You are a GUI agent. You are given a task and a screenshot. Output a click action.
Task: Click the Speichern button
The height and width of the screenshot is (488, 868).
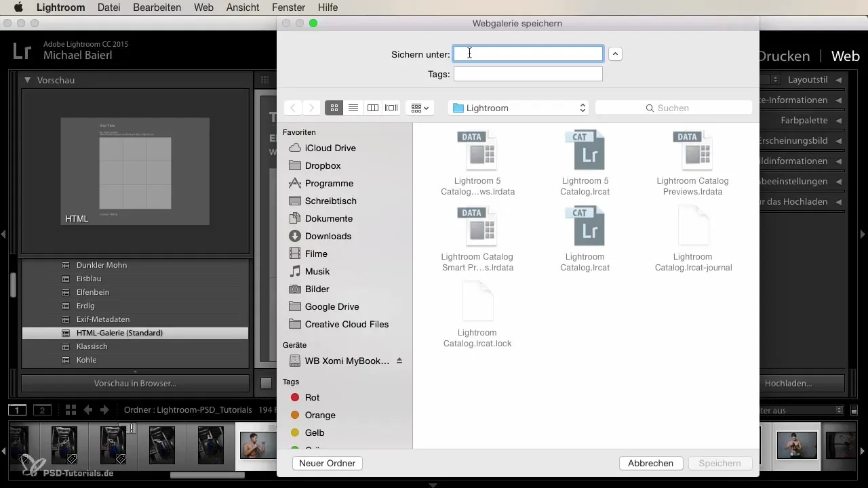[x=719, y=464]
